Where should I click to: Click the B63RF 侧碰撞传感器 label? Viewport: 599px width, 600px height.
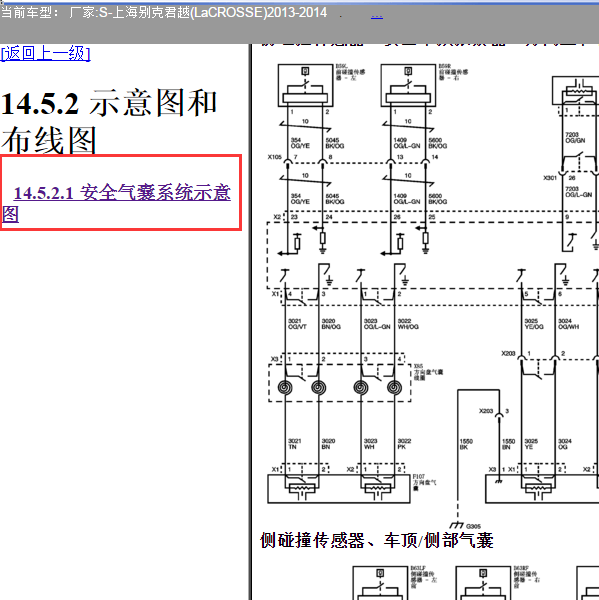(527, 577)
